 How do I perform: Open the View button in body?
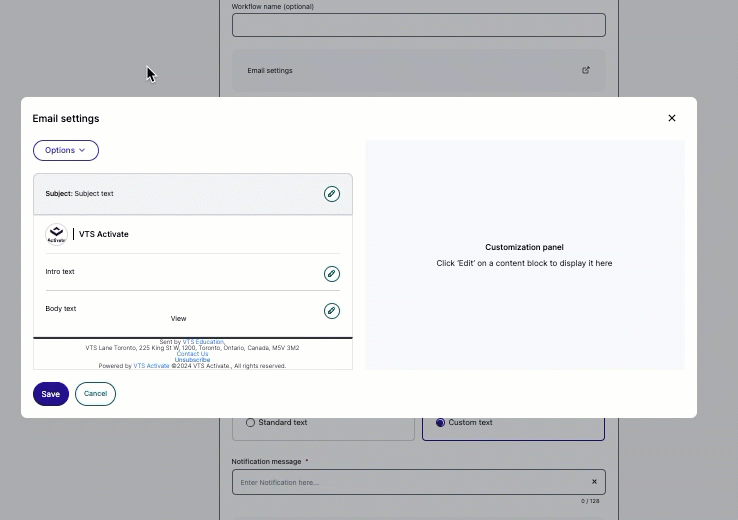pos(178,319)
